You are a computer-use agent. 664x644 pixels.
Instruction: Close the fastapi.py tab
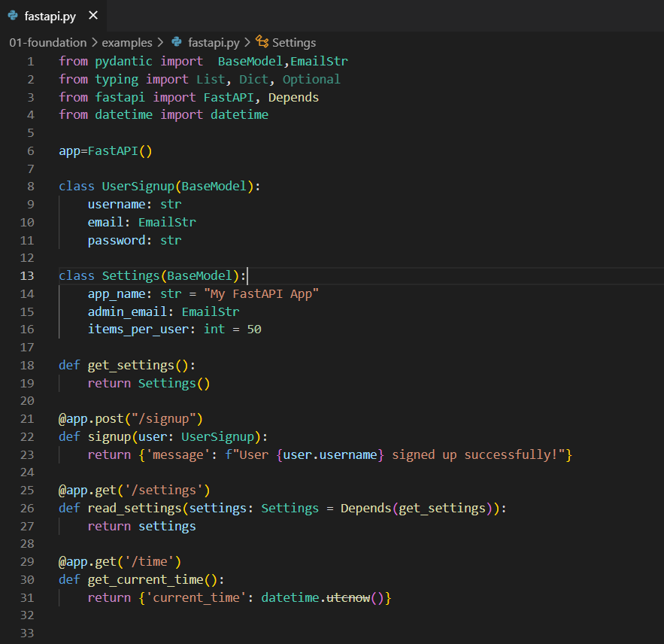coord(93,16)
